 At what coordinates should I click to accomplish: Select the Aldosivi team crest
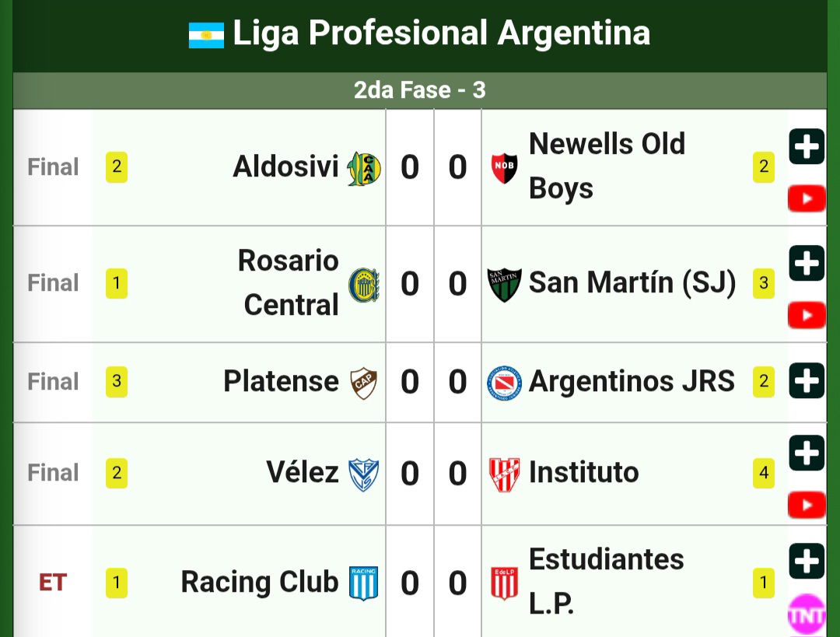[364, 168]
